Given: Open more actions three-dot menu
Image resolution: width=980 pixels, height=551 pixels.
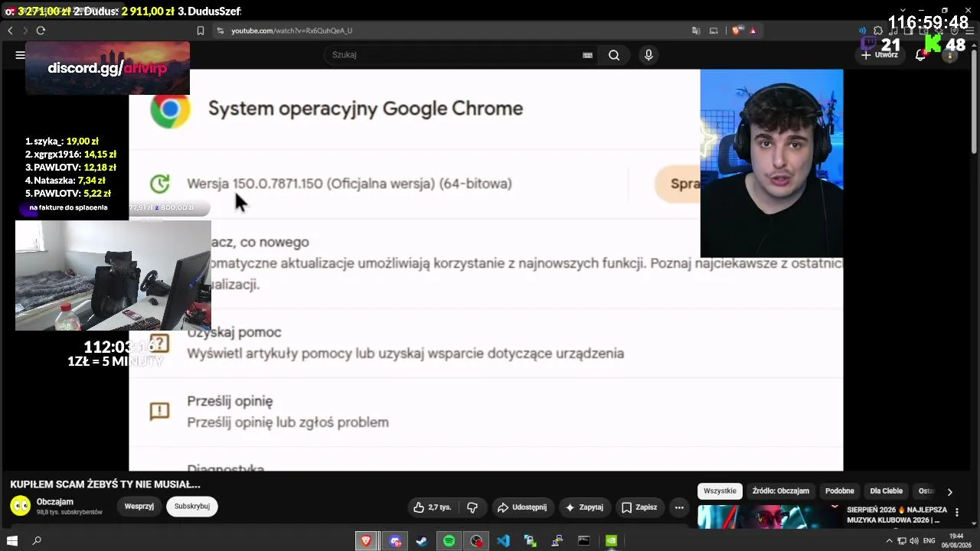Looking at the screenshot, I should [679, 507].
